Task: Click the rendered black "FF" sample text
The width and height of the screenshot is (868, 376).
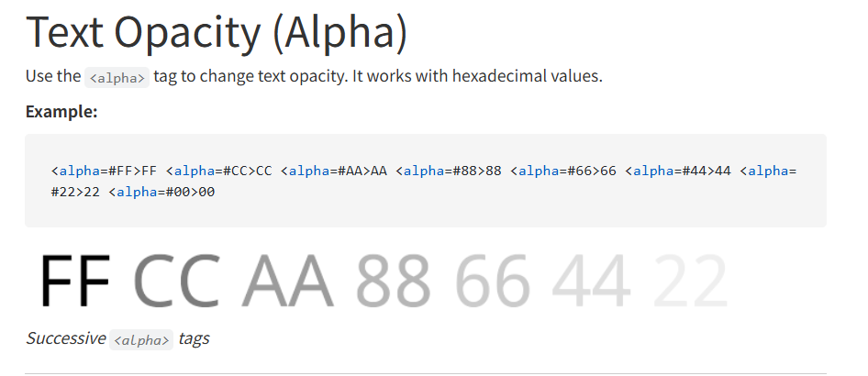Action: click(x=75, y=281)
